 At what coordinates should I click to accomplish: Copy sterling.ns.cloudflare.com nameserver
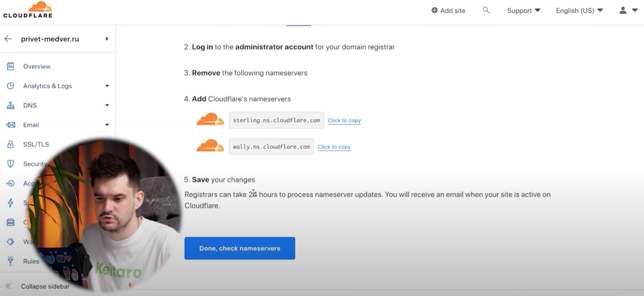(x=344, y=120)
